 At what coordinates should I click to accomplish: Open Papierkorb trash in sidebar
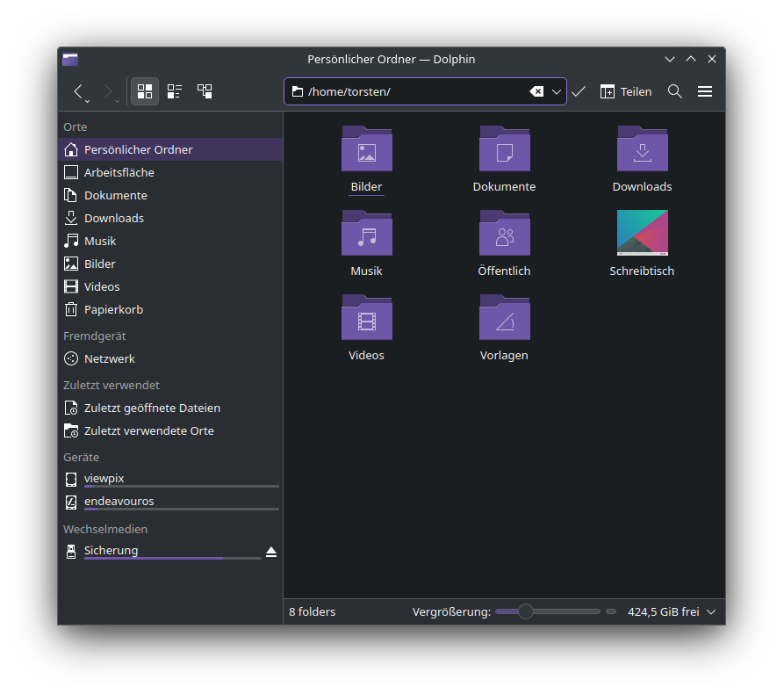(x=170, y=310)
